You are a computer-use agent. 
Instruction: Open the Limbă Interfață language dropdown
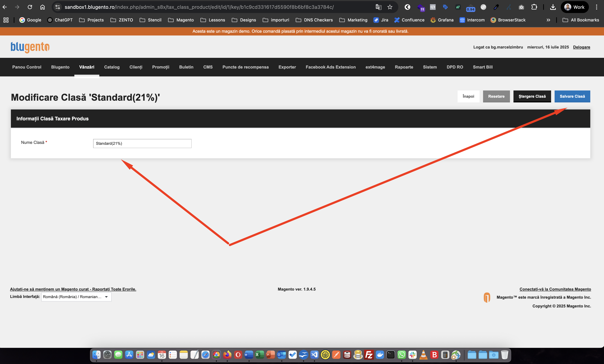click(x=76, y=297)
